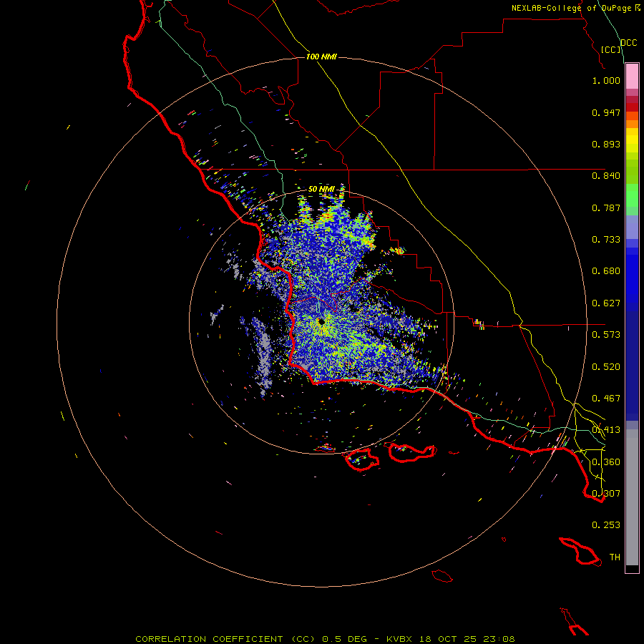Pick the orange swatch in the color legend

click(632, 124)
